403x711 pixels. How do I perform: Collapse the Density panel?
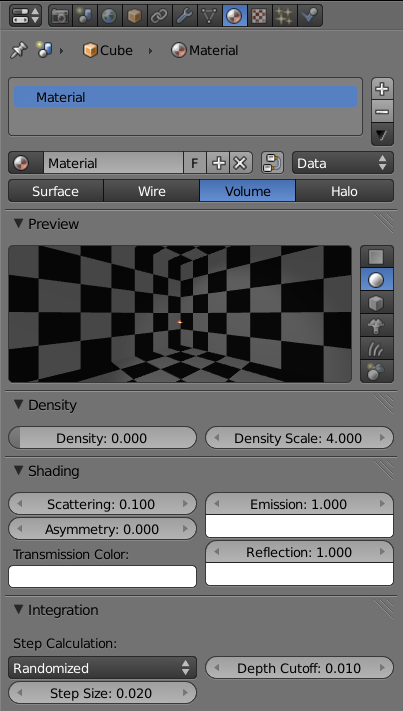(x=18, y=404)
